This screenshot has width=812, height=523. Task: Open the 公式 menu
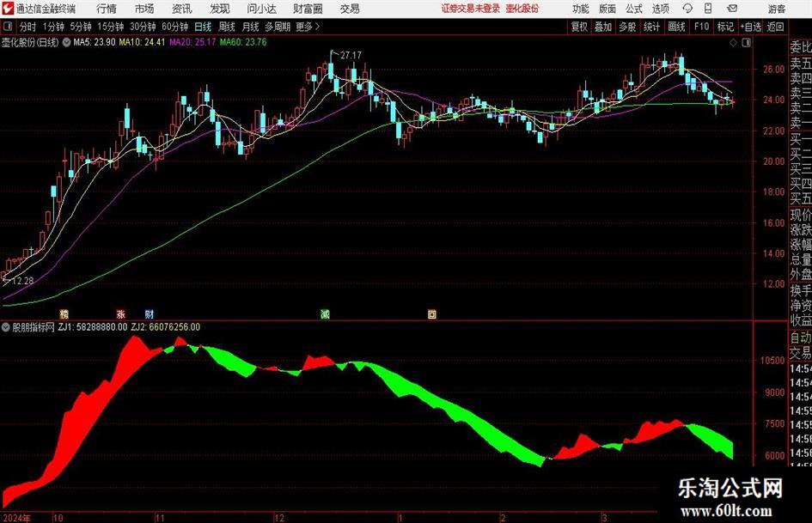(634, 9)
